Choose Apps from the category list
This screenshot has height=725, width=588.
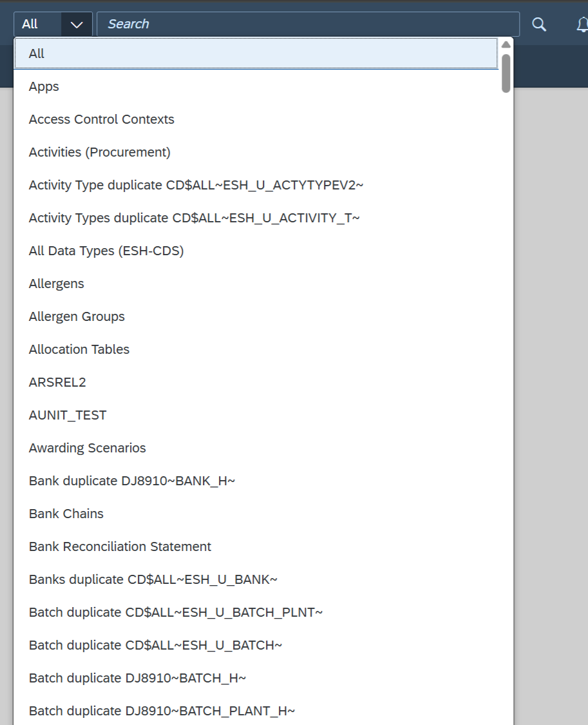click(x=256, y=86)
